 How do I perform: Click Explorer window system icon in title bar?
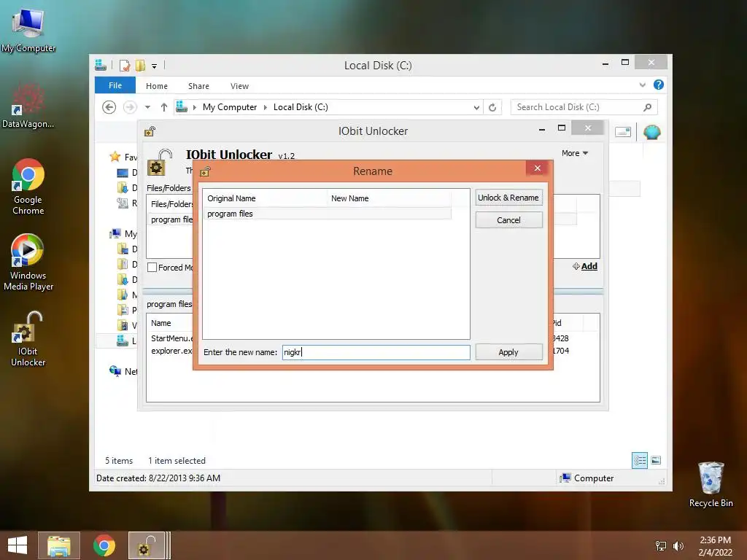[x=101, y=65]
